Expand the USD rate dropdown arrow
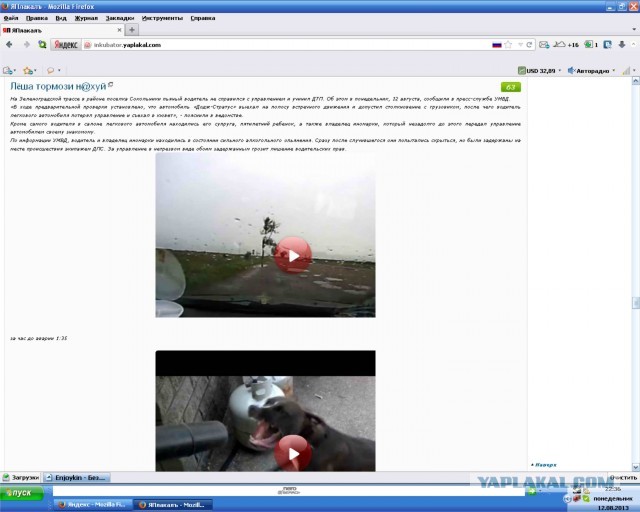The image size is (640, 512). pos(560,71)
